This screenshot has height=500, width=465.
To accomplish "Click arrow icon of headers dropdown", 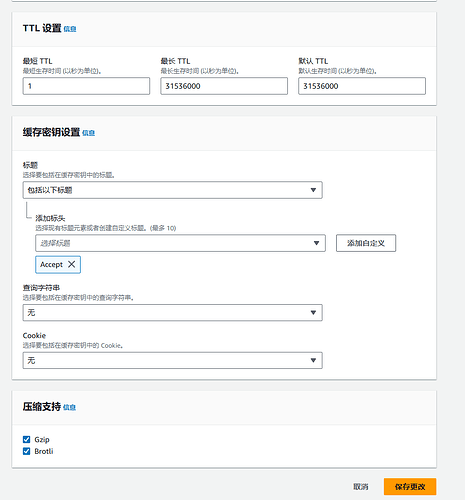I will click(313, 190).
